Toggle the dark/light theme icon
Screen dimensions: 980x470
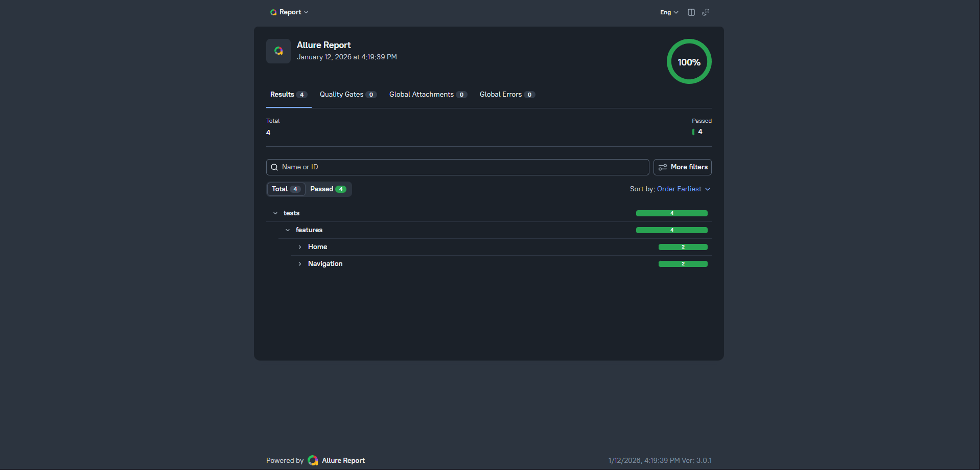click(706, 12)
